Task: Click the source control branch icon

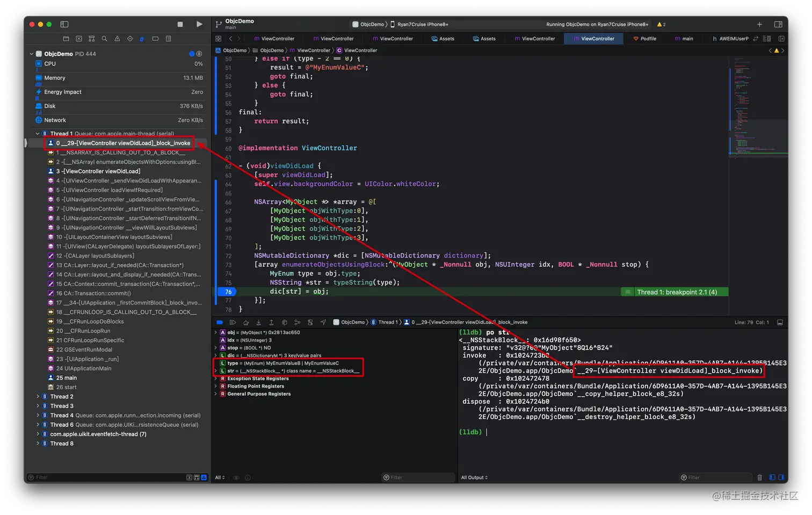Action: (x=219, y=24)
